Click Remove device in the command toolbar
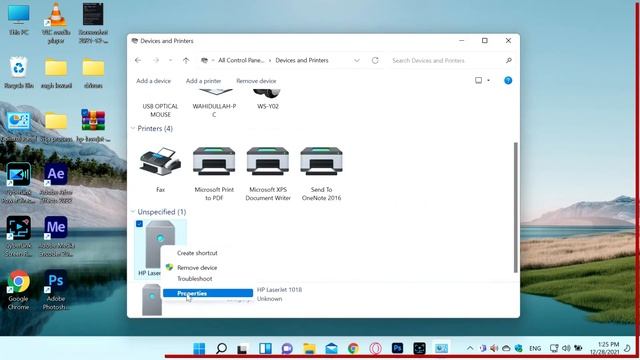This screenshot has height=360, width=640. (256, 81)
